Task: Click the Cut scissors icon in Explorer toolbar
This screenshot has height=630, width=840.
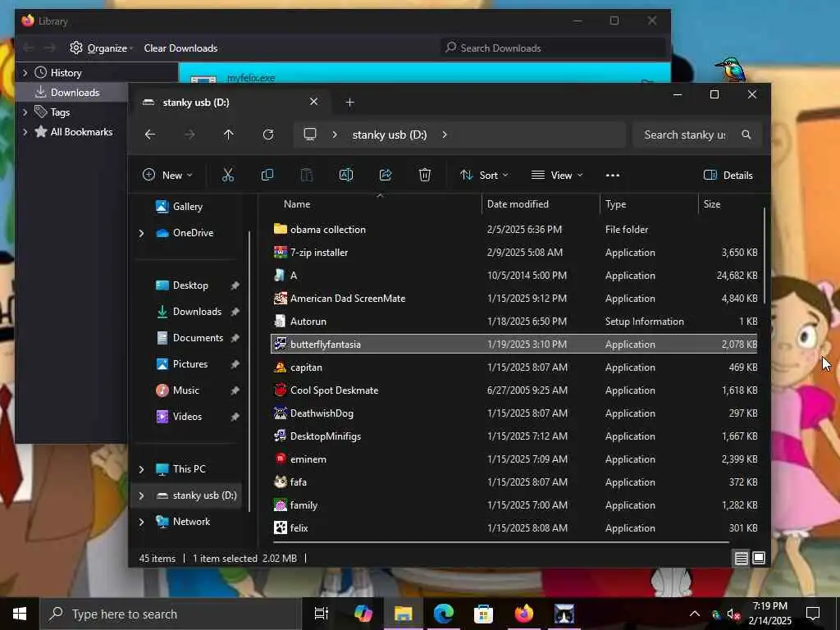Action: [x=228, y=176]
